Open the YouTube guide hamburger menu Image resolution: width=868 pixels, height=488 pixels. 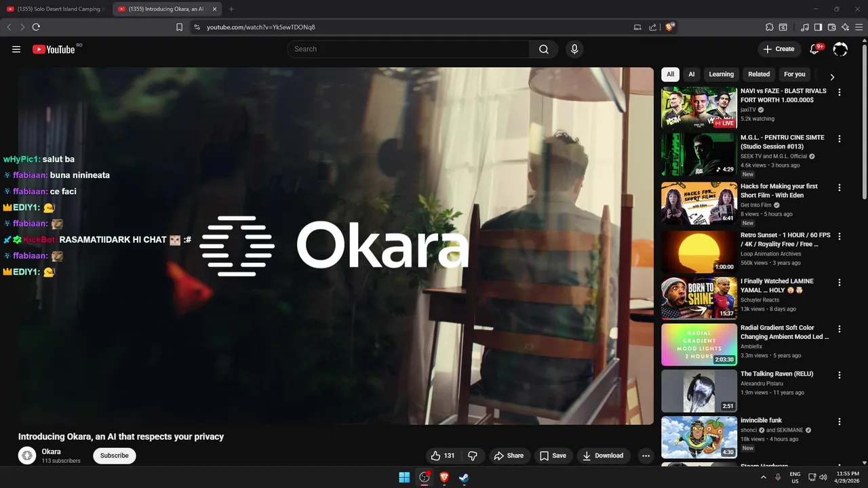tap(16, 49)
